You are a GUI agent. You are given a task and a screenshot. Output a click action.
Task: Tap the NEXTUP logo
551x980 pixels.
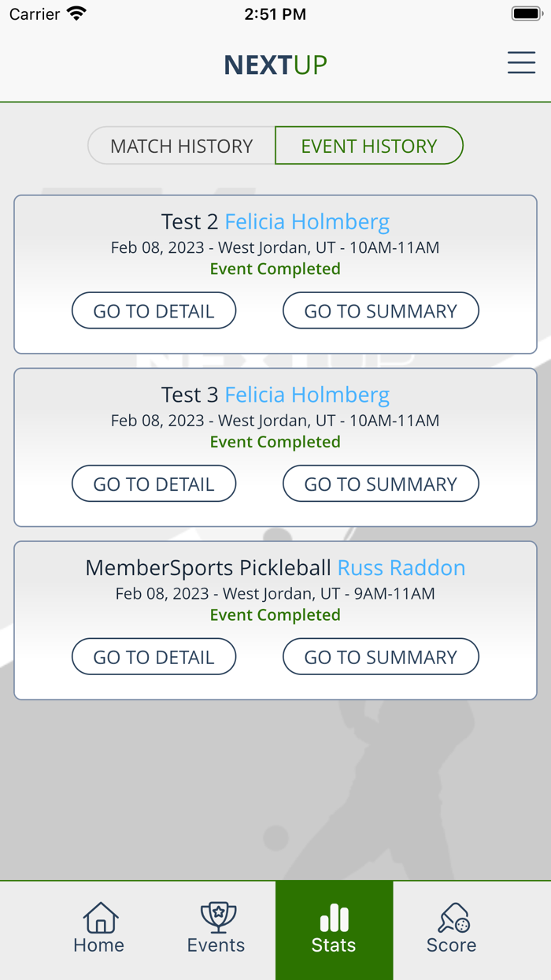click(275, 64)
